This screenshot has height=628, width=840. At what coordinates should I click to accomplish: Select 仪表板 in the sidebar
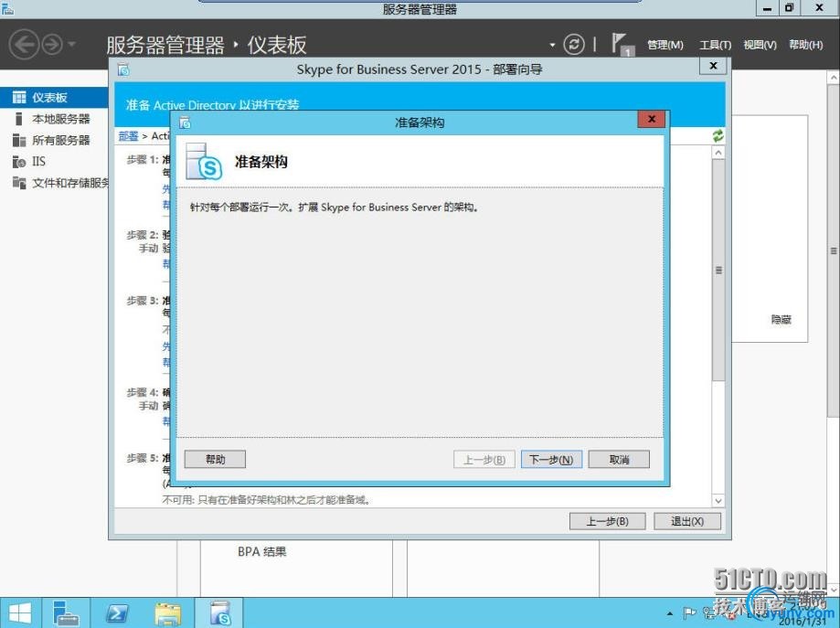point(54,98)
